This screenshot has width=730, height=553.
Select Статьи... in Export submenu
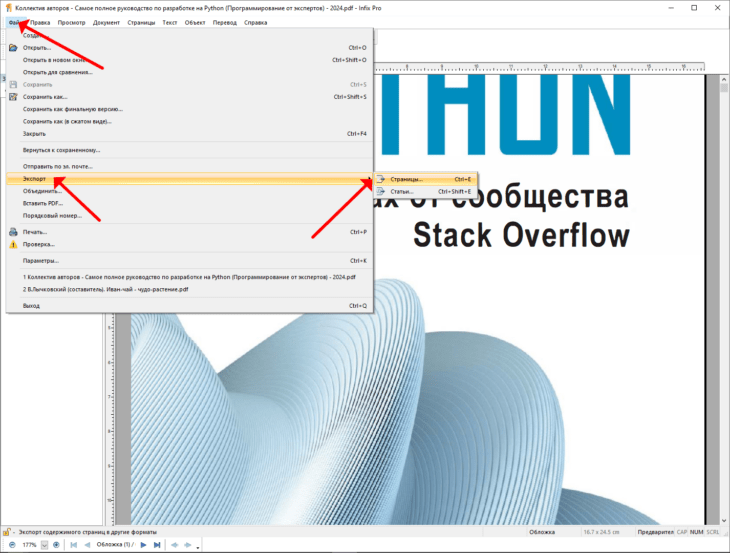426,191
